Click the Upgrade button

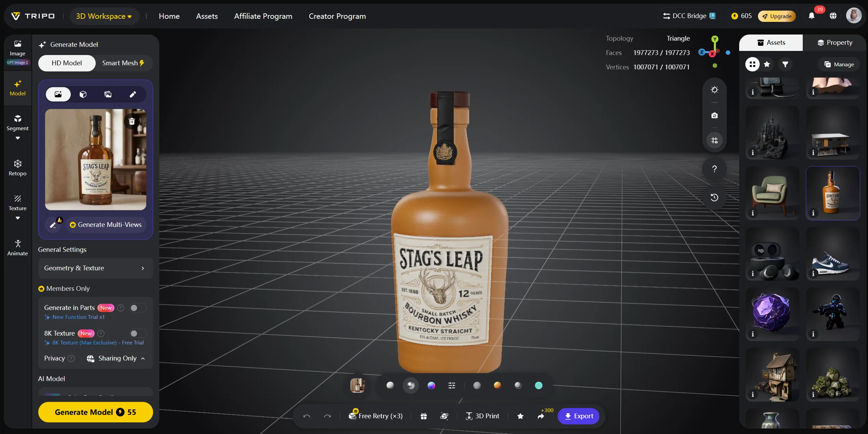[x=776, y=16]
